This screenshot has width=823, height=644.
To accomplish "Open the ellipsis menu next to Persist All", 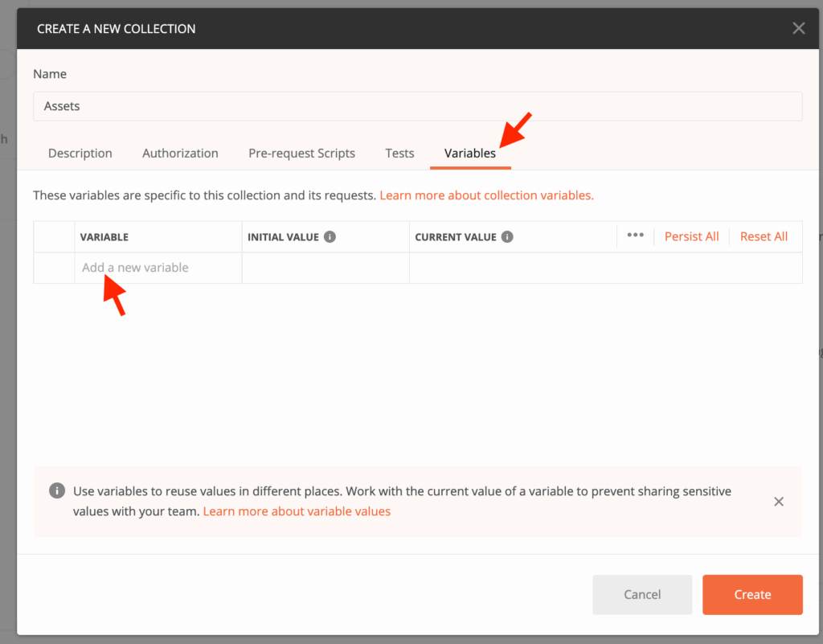I will click(x=635, y=236).
